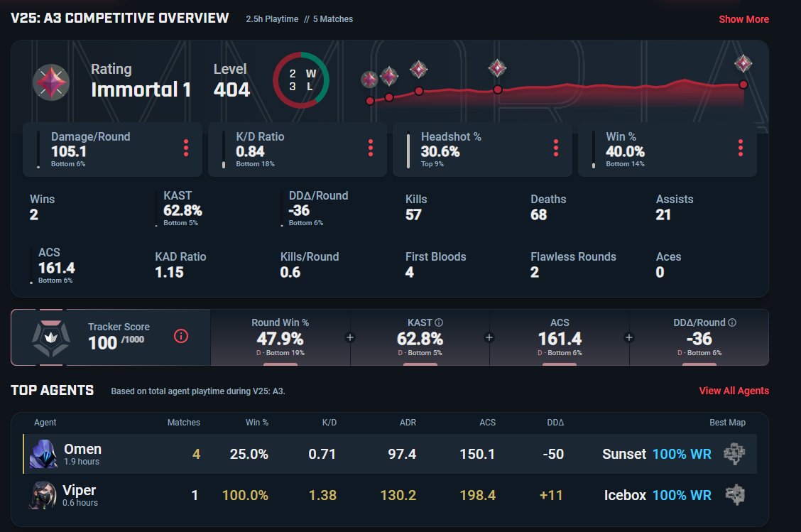Click the 5 Matches label
801x532 pixels.
pos(333,19)
